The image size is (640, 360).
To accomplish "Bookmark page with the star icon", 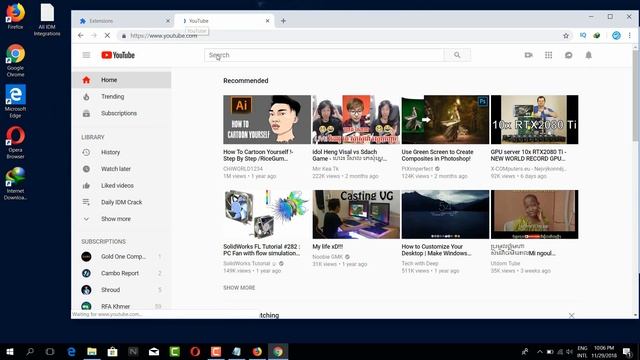I will click(x=566, y=36).
